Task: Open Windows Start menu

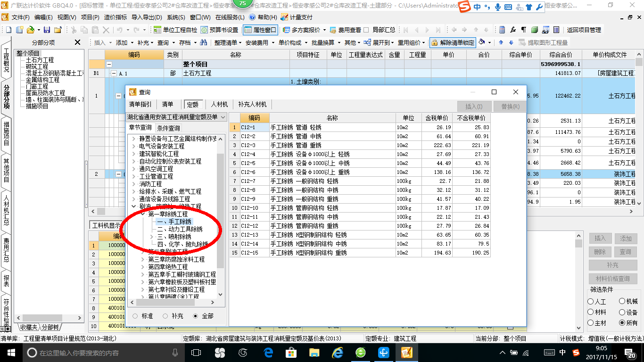Action: (x=10, y=353)
